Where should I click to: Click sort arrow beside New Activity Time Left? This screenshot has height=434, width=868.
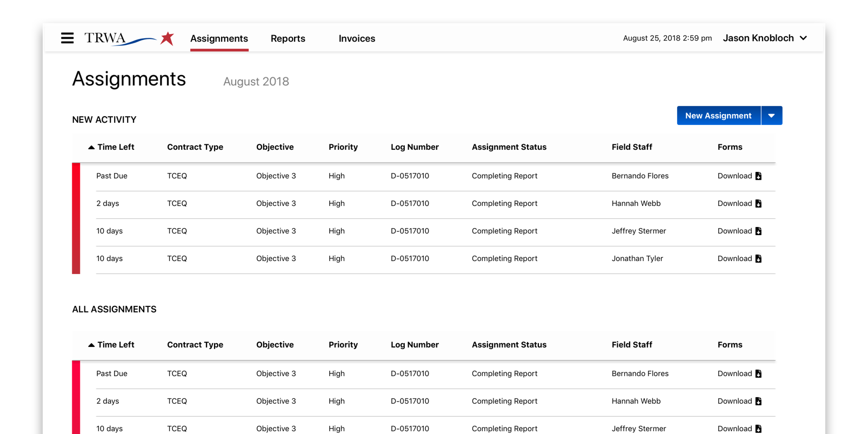pyautogui.click(x=91, y=147)
